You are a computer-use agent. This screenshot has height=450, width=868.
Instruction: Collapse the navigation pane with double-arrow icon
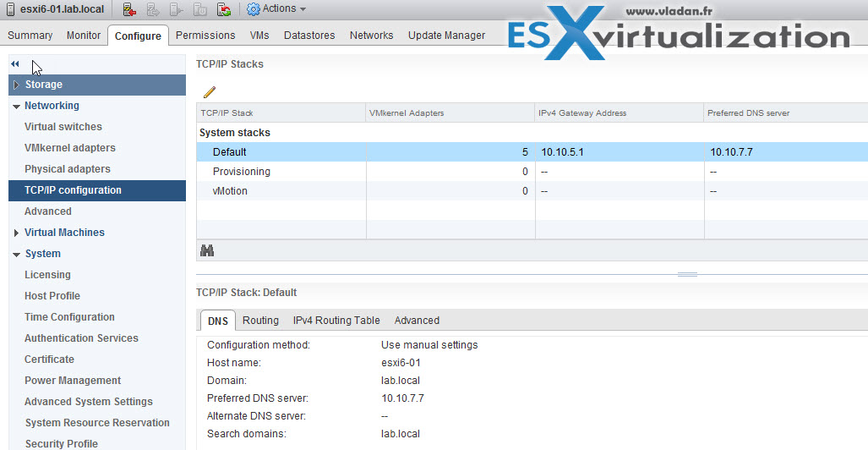(x=15, y=63)
